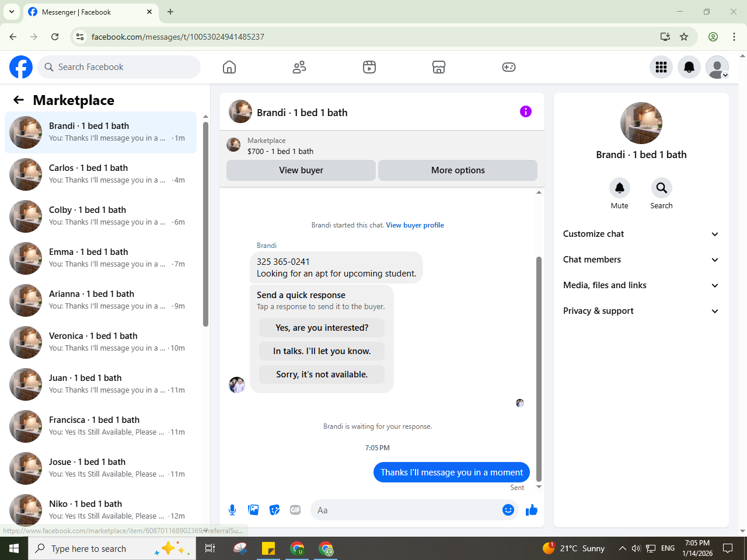Screen dimensions: 747x560
Task: Record a voice clip with the microphone icon
Action: coord(232,510)
